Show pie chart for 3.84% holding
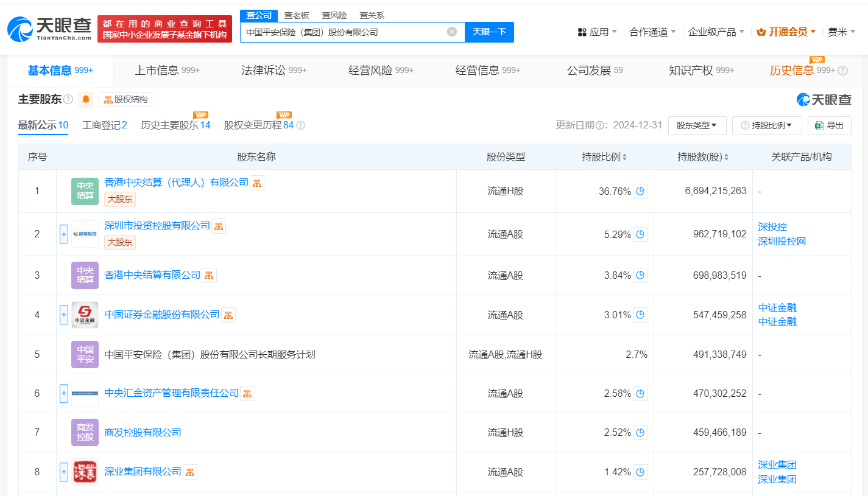 640,276
